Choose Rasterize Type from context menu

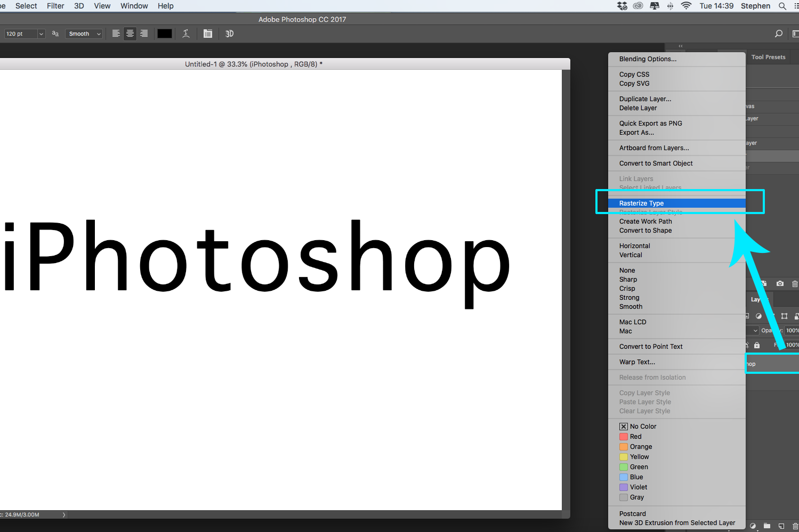[x=677, y=203]
